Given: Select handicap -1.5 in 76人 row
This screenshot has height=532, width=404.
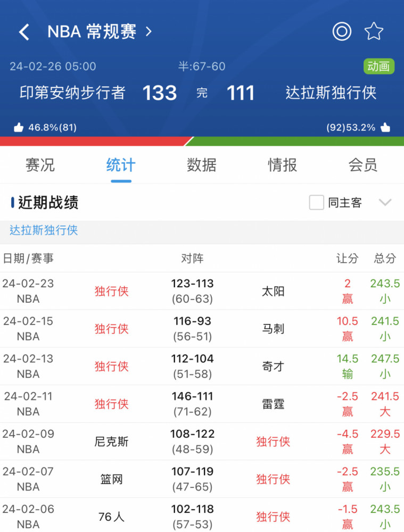Looking at the screenshot, I should coord(347,509).
